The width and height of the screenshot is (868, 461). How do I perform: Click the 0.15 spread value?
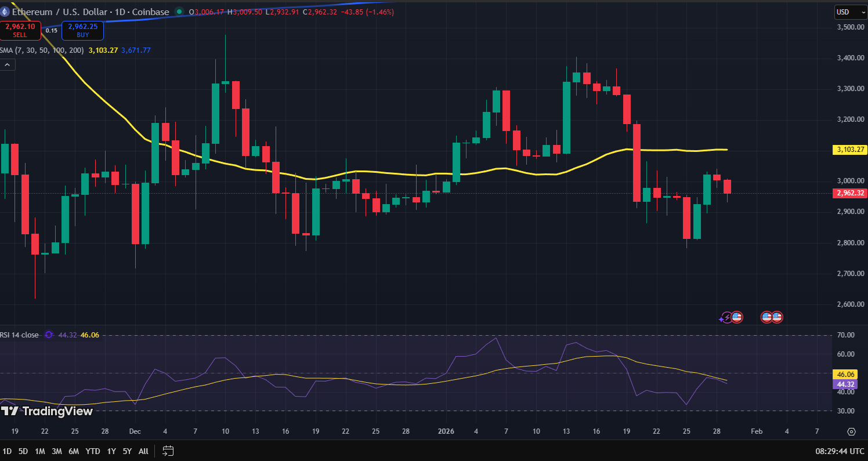coord(52,30)
